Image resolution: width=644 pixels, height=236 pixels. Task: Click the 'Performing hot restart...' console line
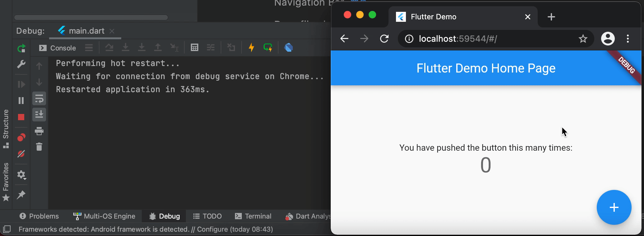click(x=118, y=64)
